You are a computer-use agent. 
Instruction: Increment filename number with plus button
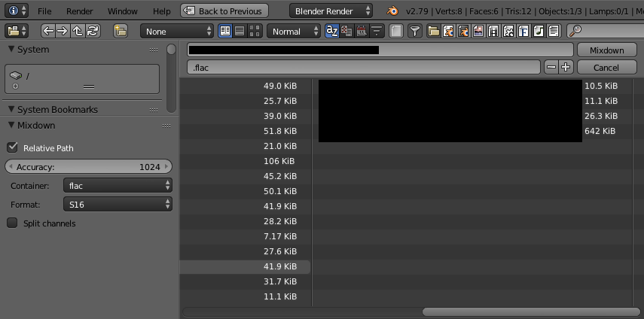[x=566, y=67]
